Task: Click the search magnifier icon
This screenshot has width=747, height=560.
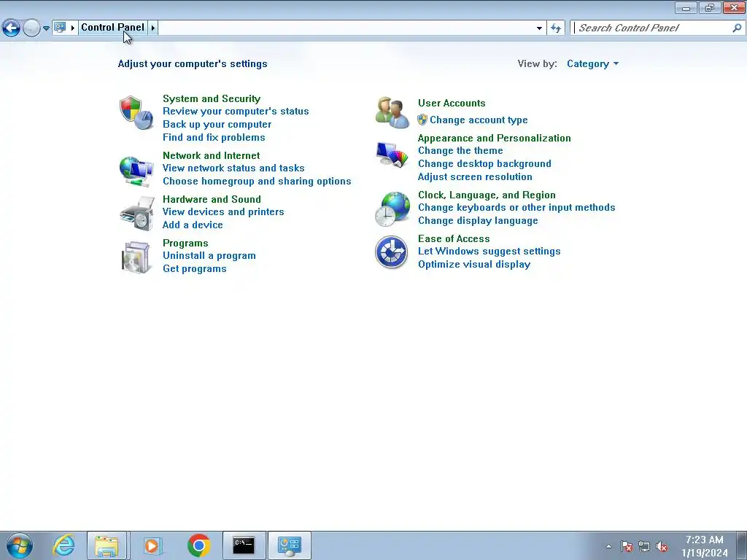Action: pos(737,28)
